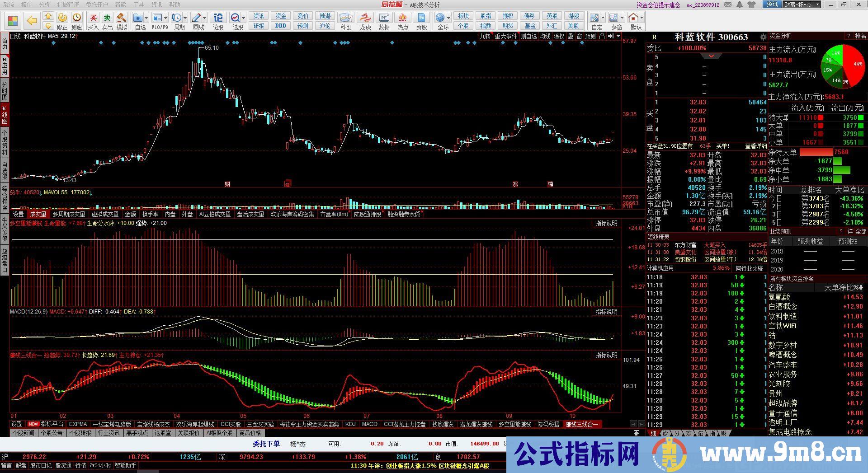Click the 委托下单 order entry link
The height and width of the screenshot is (473, 868).
pyautogui.click(x=266, y=444)
